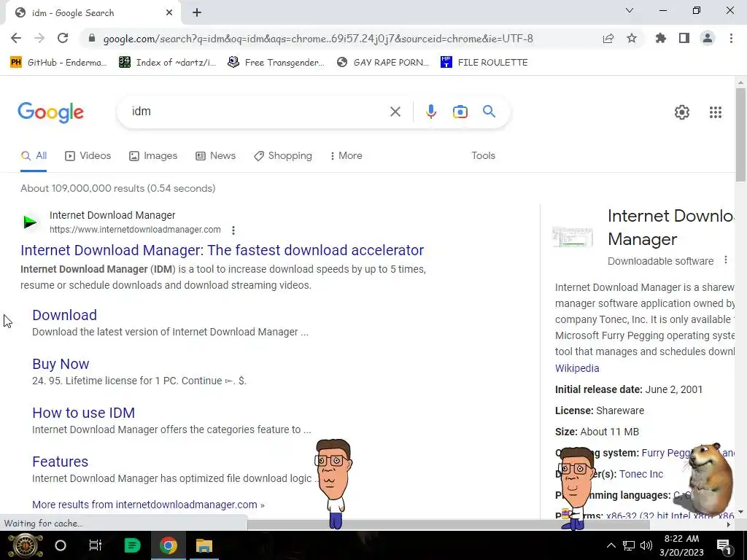Switch to the Shopping tab
The width and height of the screenshot is (747, 560).
[283, 156]
